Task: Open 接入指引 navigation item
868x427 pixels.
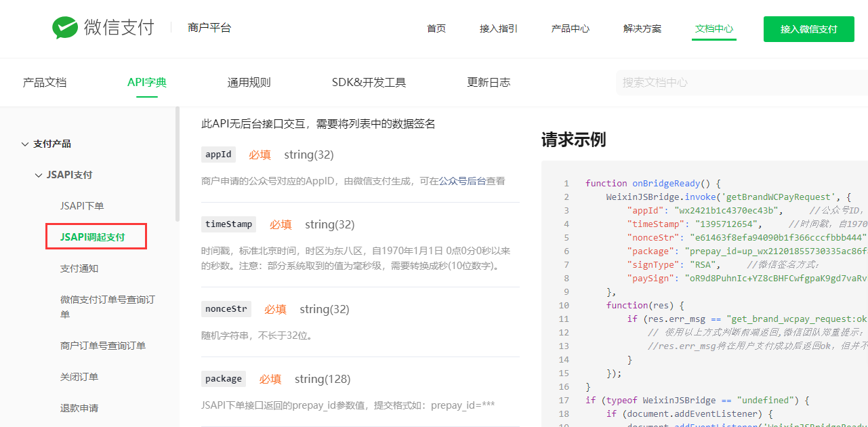Action: click(499, 28)
